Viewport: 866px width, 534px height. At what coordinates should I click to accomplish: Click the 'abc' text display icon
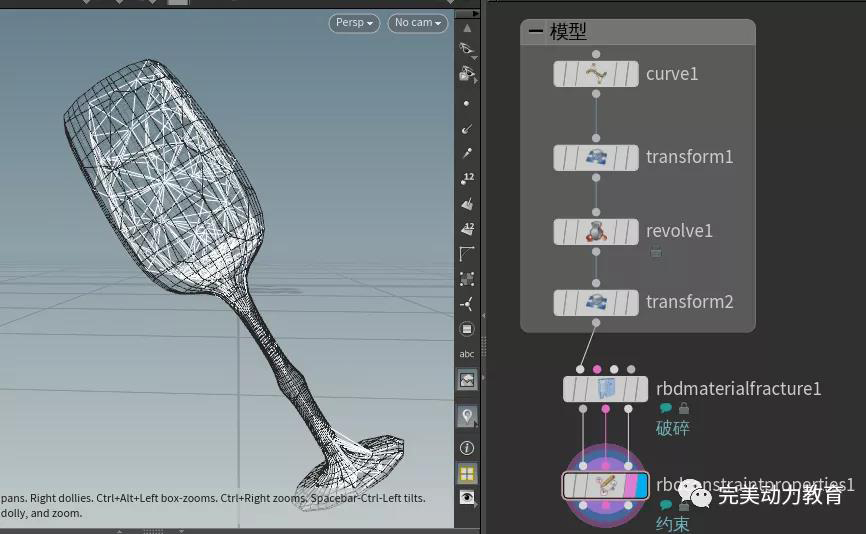pos(467,354)
